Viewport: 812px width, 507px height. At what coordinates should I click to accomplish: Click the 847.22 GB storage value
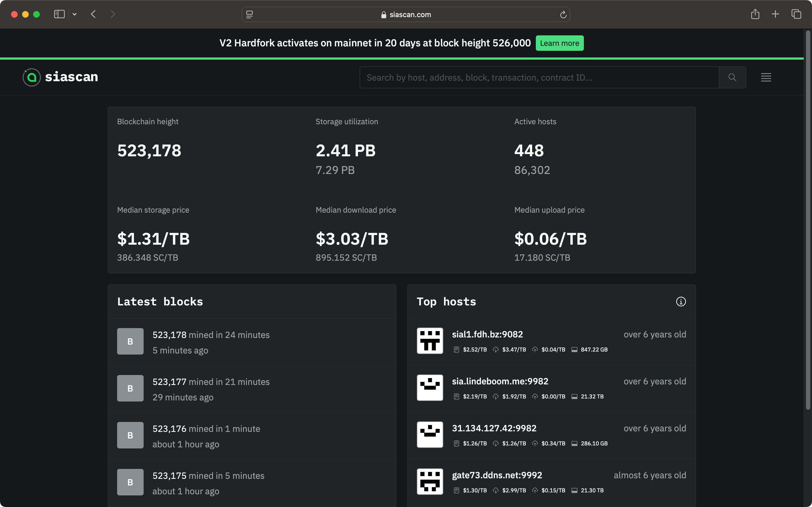click(594, 350)
